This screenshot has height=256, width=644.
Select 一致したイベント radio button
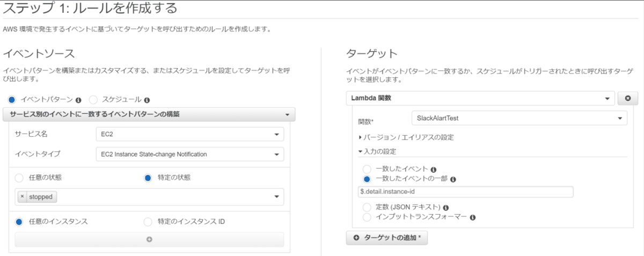tap(367, 169)
